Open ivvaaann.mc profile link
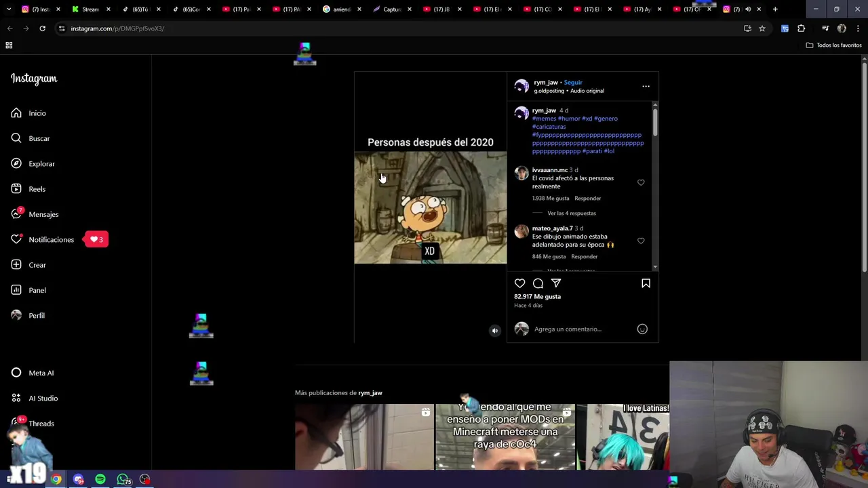 click(549, 170)
